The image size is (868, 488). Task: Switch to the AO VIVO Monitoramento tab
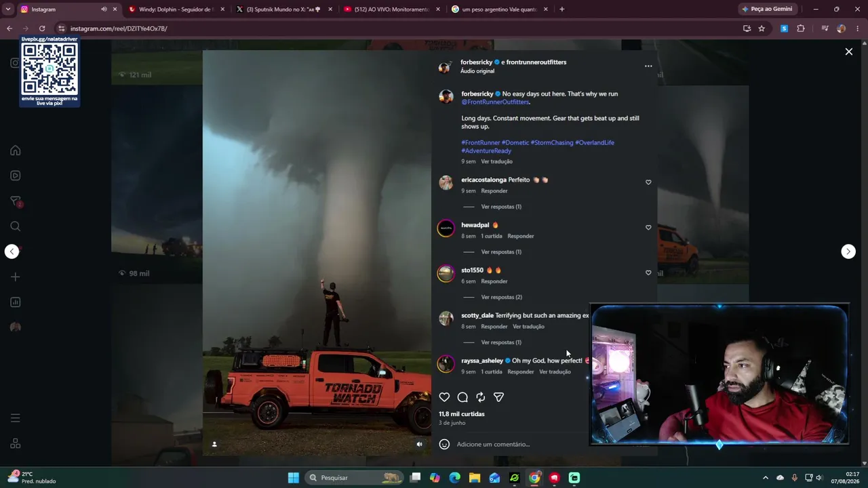click(x=392, y=9)
